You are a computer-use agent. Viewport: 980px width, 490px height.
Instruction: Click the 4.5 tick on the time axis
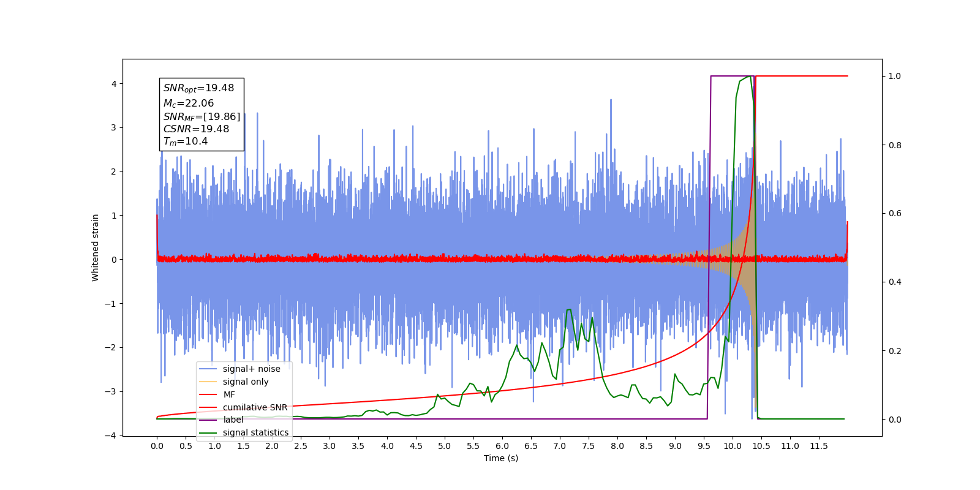pos(416,446)
